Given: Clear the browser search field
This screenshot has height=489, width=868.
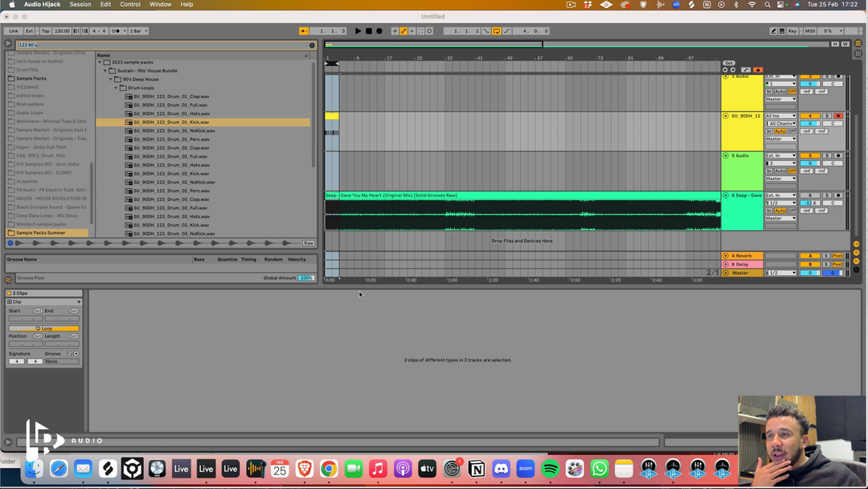Looking at the screenshot, I should coord(312,45).
